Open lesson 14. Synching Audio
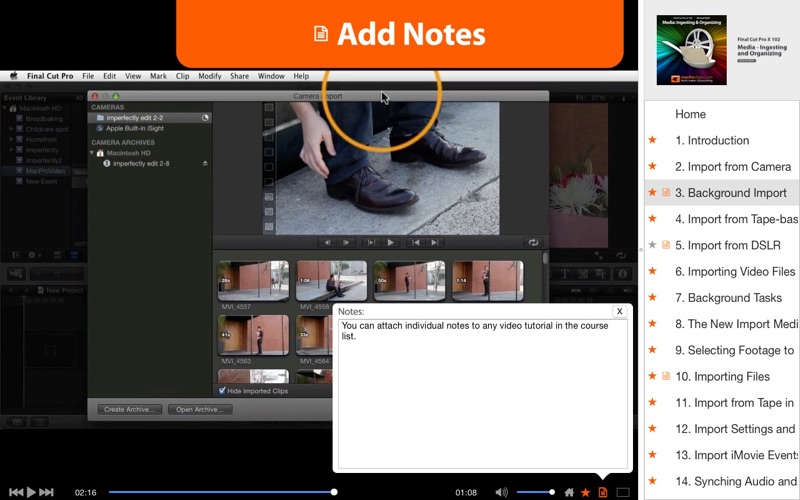The height and width of the screenshot is (500, 800). (x=736, y=481)
